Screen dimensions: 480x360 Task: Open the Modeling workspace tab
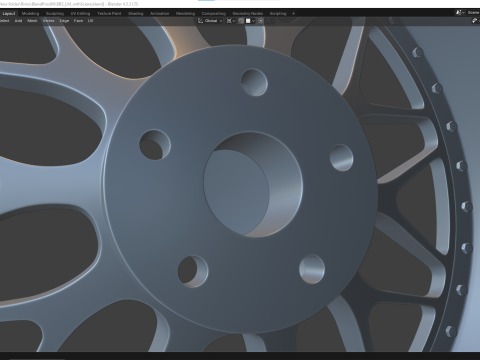tap(30, 13)
